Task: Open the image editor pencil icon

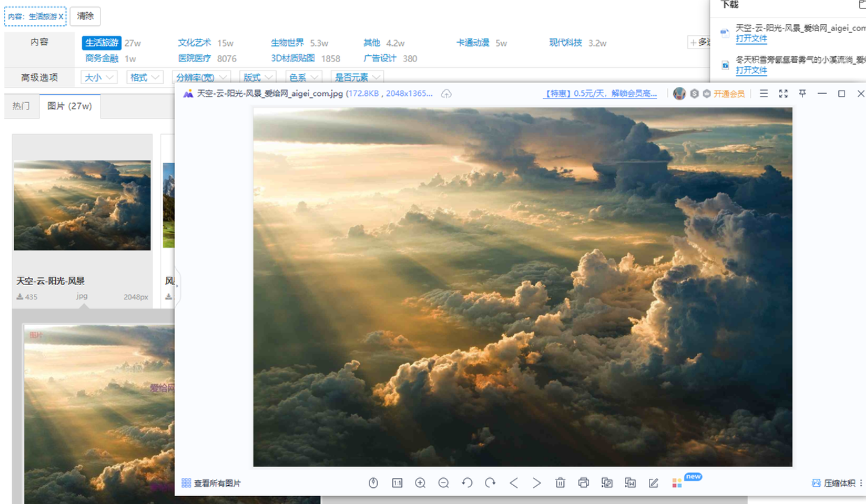Action: [653, 483]
